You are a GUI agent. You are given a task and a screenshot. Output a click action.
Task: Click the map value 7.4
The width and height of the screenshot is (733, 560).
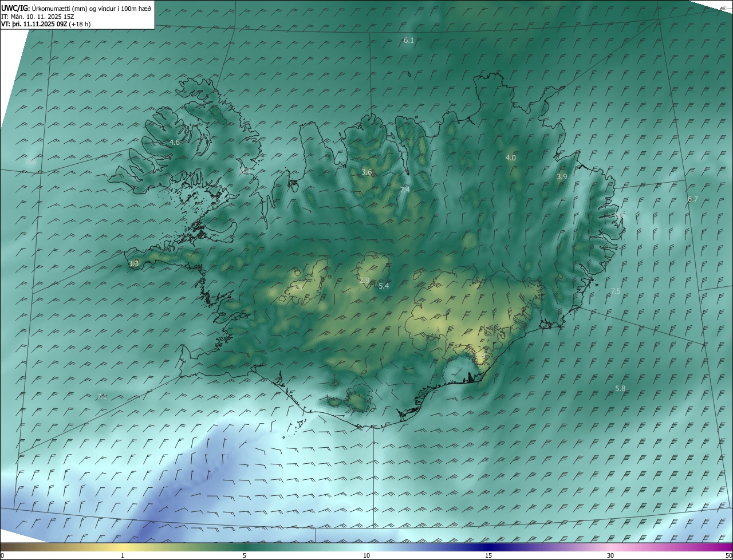(x=405, y=190)
